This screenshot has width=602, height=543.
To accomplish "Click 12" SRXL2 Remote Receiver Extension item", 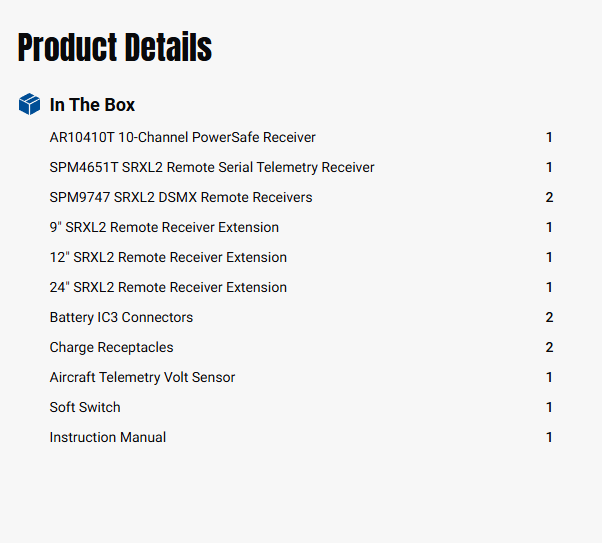I will (x=168, y=257).
